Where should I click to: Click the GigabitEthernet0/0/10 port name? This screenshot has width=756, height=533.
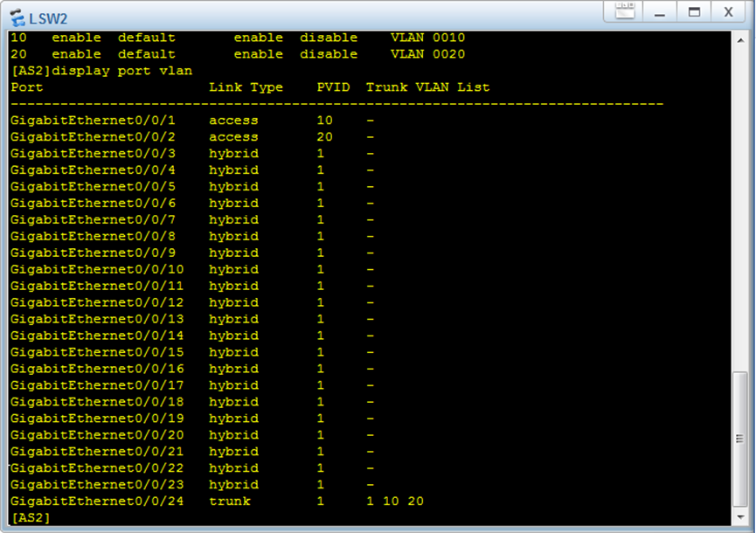pos(97,269)
